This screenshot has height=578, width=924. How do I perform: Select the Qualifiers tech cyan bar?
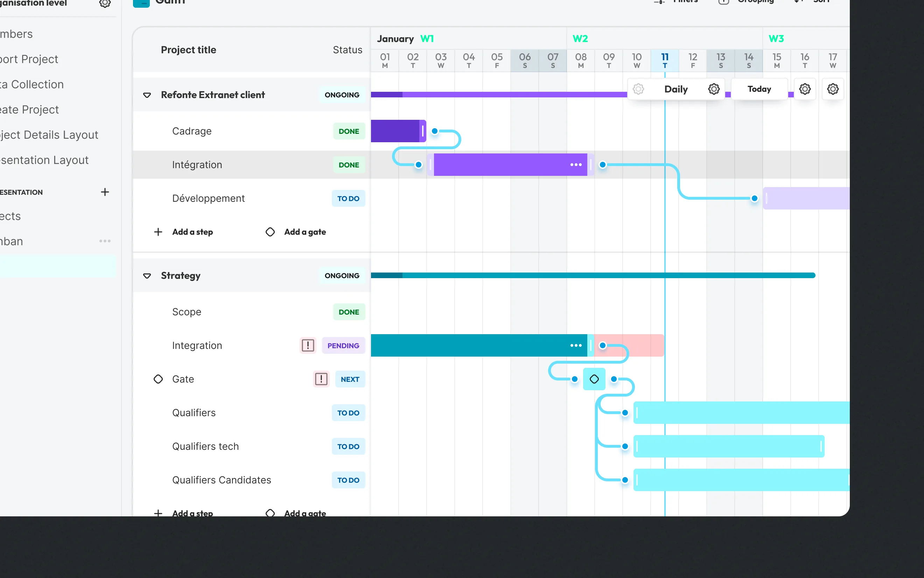point(728,447)
